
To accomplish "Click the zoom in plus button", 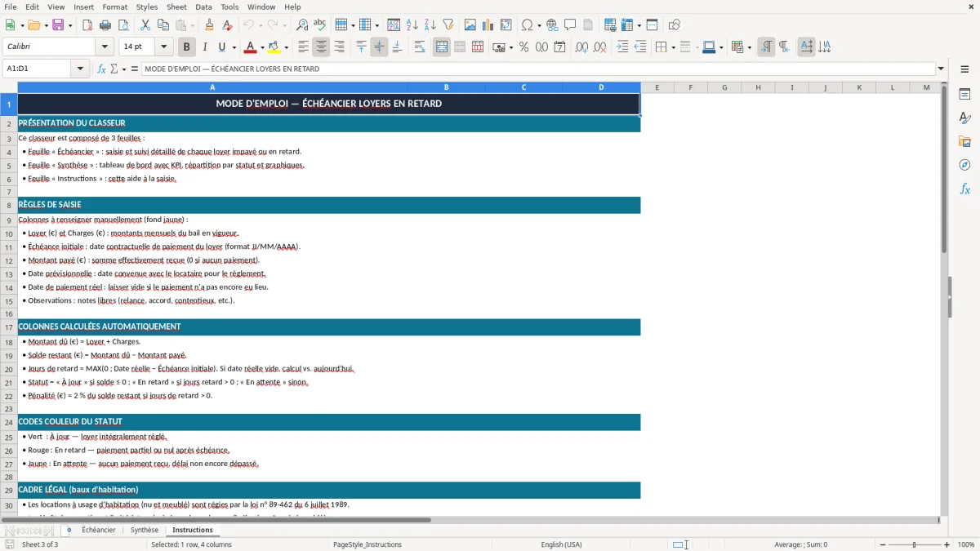I will [x=947, y=544].
